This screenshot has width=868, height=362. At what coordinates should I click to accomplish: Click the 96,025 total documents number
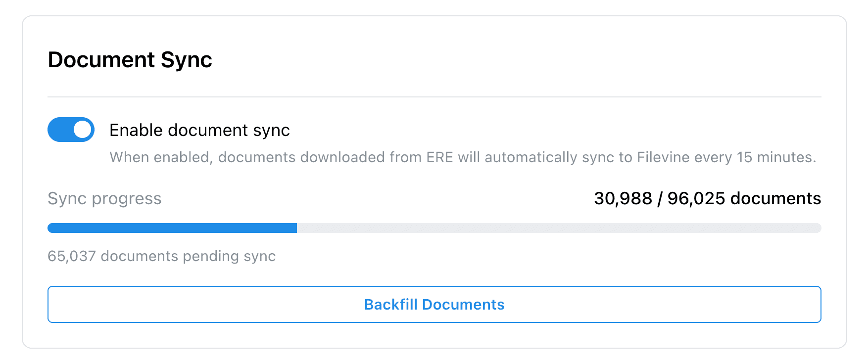(696, 198)
